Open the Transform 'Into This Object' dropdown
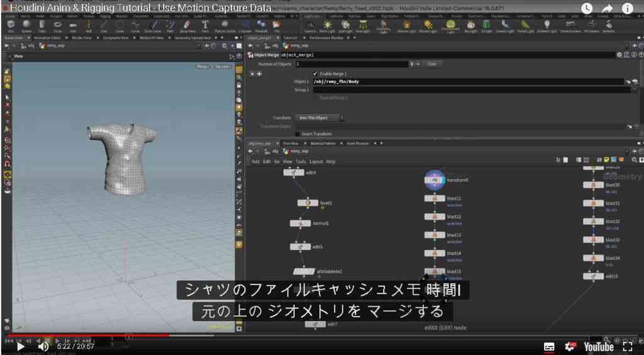This screenshot has width=644, height=355. click(318, 117)
